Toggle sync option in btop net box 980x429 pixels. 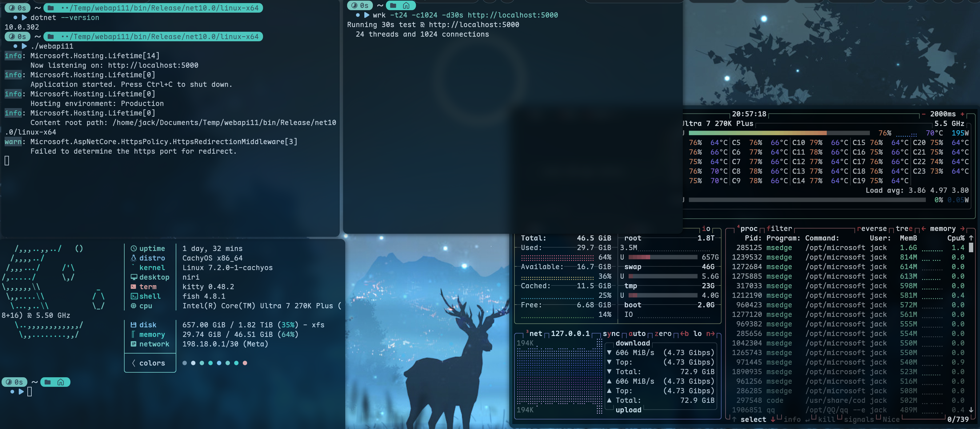[611, 334]
